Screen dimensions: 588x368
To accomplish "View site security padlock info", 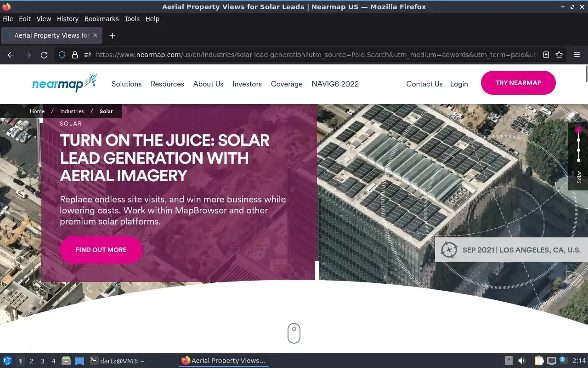I will coord(75,55).
